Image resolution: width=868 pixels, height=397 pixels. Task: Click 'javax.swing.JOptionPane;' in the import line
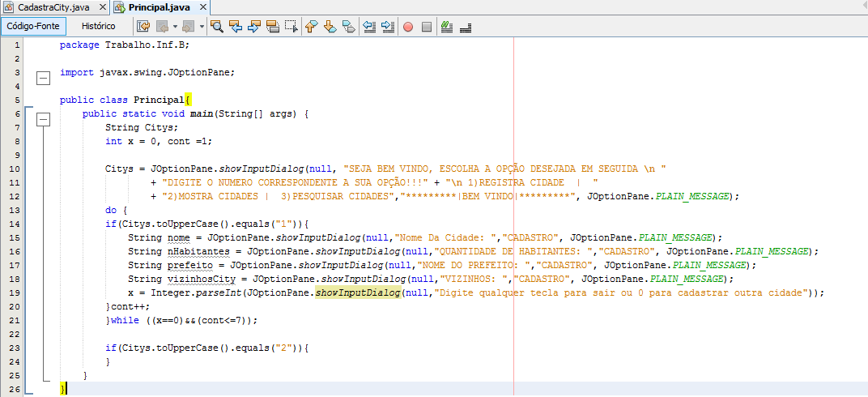click(x=167, y=73)
